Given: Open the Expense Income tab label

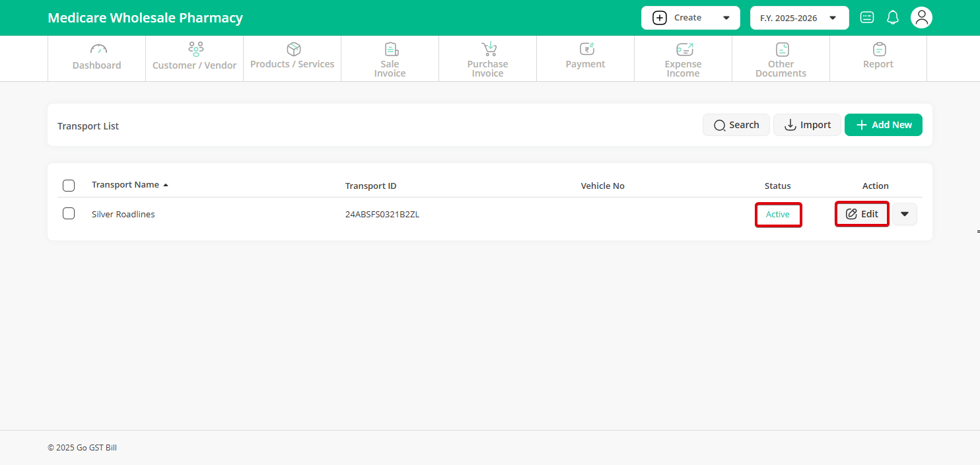Looking at the screenshot, I should point(683,69).
